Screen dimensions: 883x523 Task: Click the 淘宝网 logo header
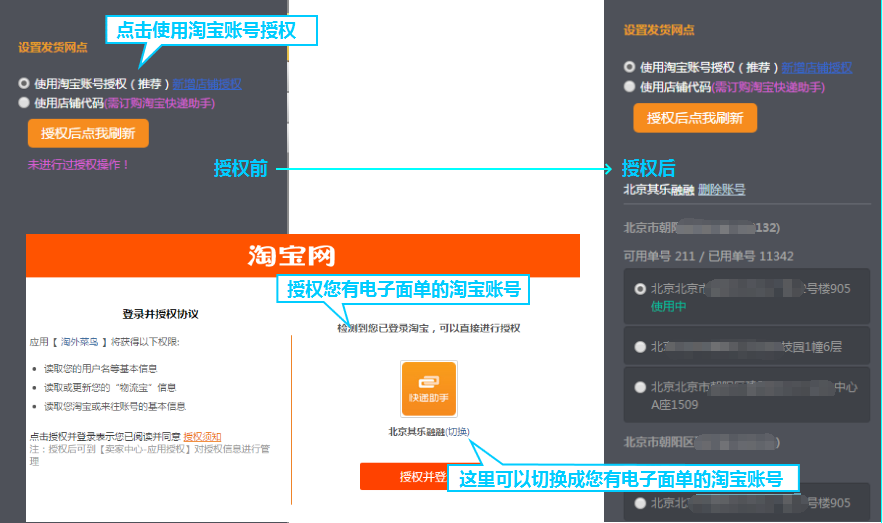point(291,256)
